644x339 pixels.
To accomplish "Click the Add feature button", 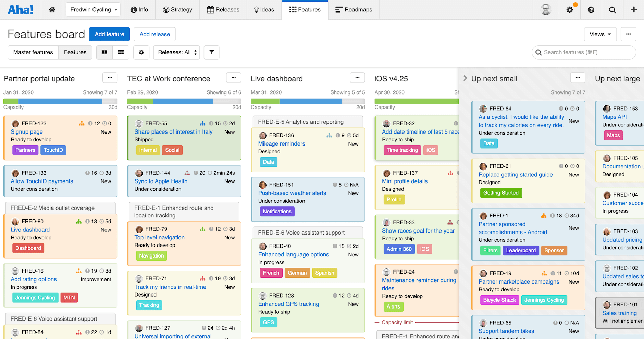I will point(109,34).
